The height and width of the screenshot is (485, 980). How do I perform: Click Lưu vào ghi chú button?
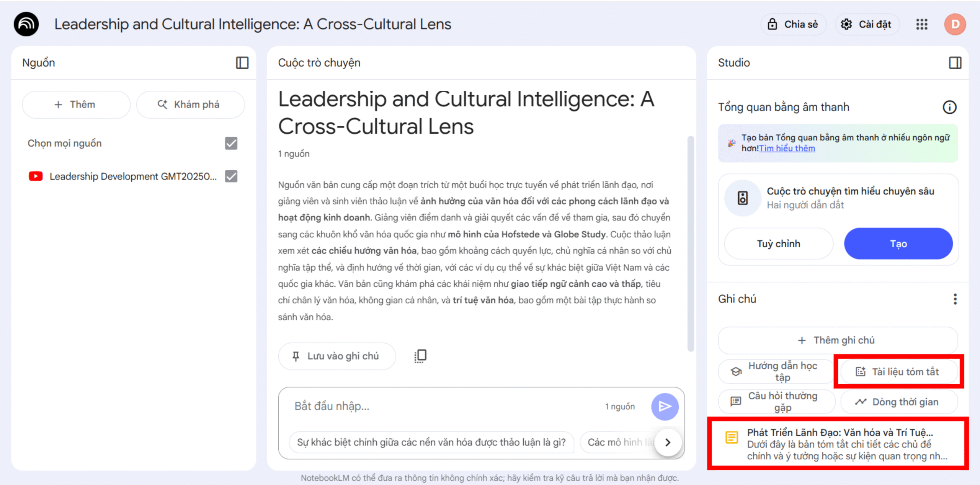click(x=337, y=356)
